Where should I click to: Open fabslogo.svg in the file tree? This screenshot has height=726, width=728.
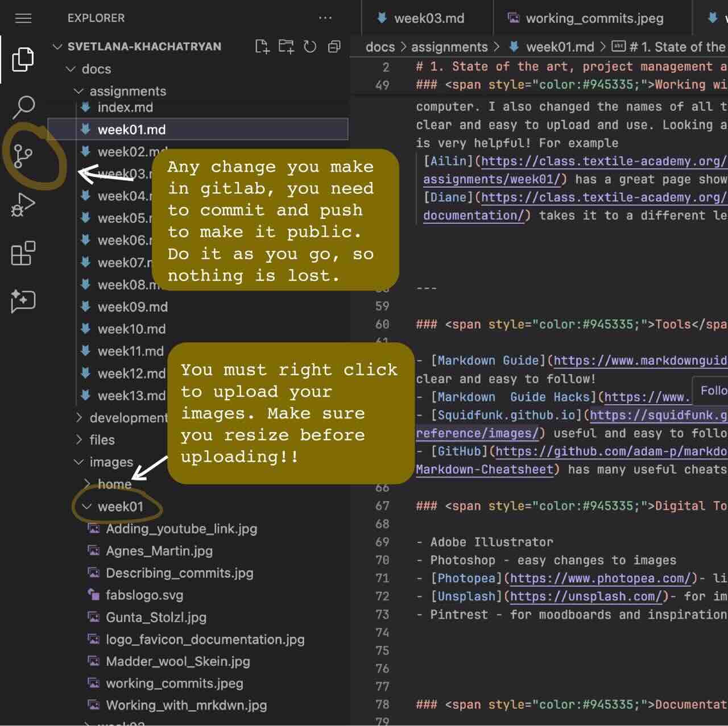[x=144, y=595]
